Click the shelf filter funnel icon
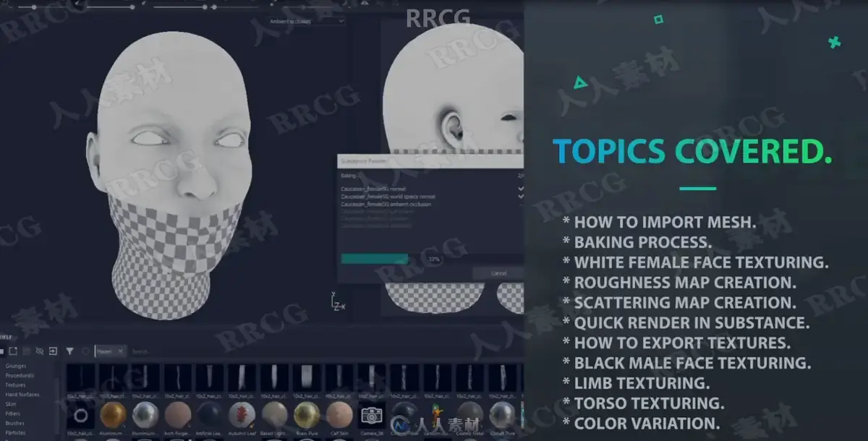Viewport: 868px width, 441px height. click(69, 351)
